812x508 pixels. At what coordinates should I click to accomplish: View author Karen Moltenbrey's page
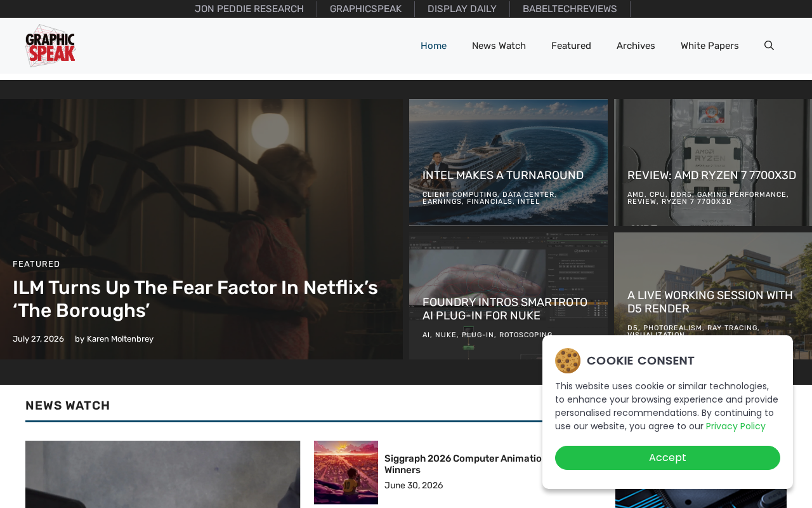(120, 339)
